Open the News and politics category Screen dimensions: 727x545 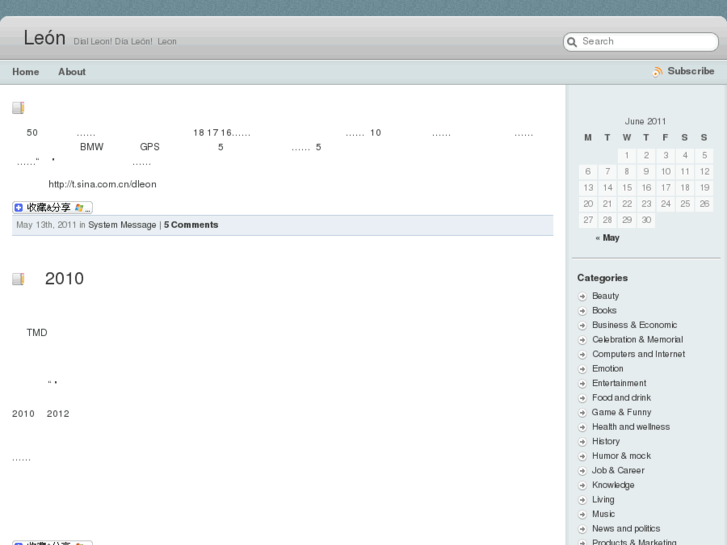point(626,528)
